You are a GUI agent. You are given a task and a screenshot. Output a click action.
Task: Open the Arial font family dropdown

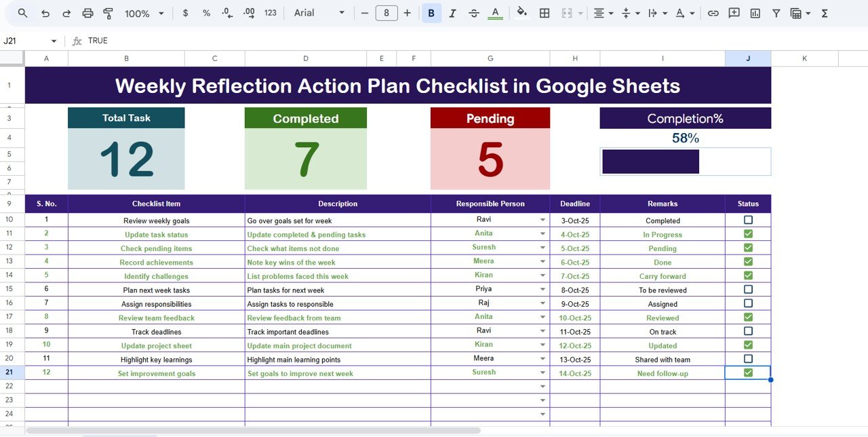319,13
